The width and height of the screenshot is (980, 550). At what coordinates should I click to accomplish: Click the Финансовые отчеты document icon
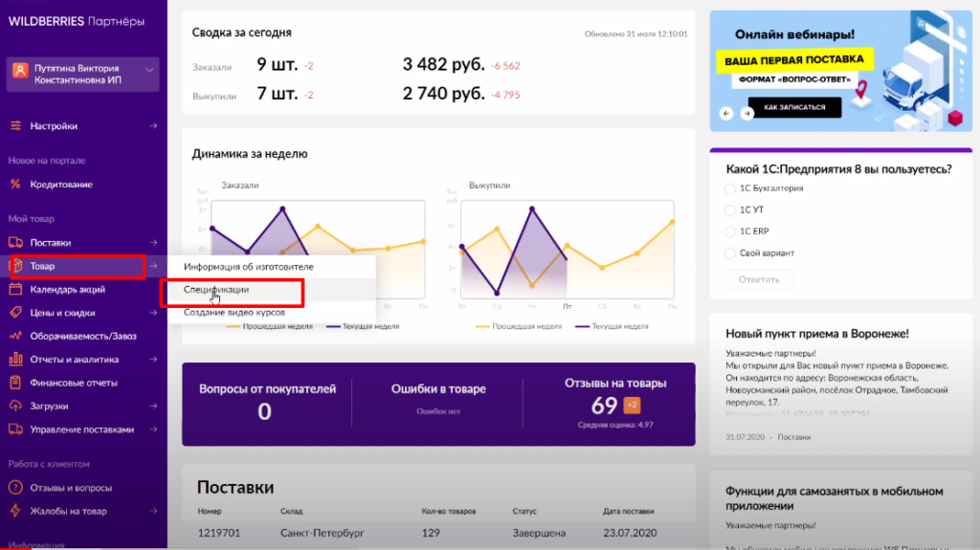[15, 382]
